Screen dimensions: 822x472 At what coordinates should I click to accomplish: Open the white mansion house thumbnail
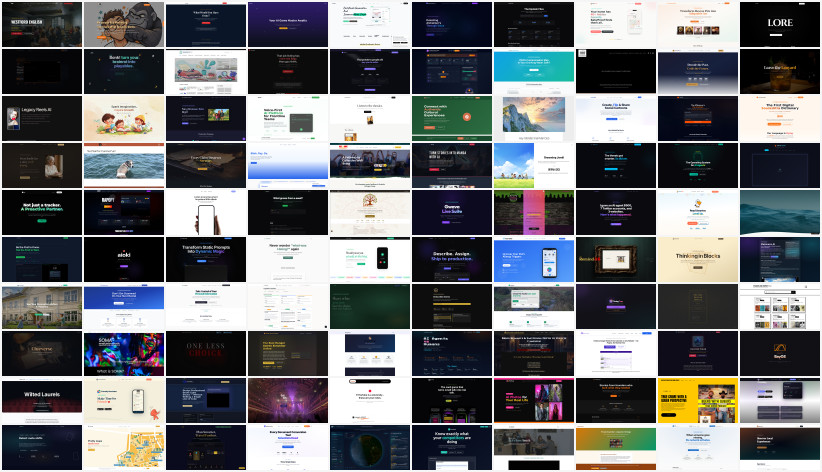click(42, 306)
